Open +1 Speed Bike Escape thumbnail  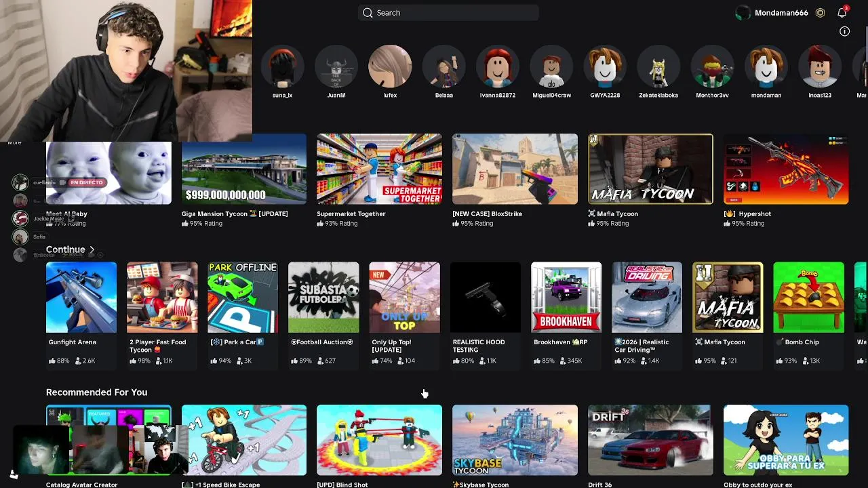tap(244, 440)
